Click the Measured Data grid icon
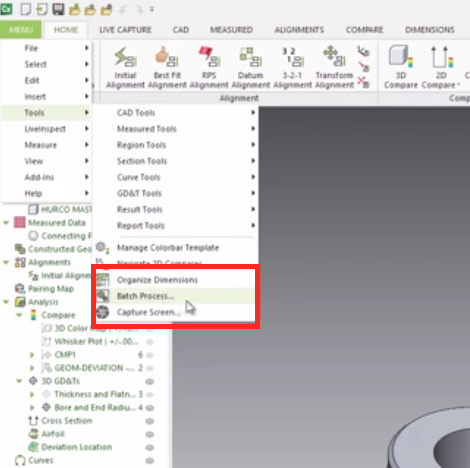Image resolution: width=470 pixels, height=468 pixels. click(x=19, y=222)
